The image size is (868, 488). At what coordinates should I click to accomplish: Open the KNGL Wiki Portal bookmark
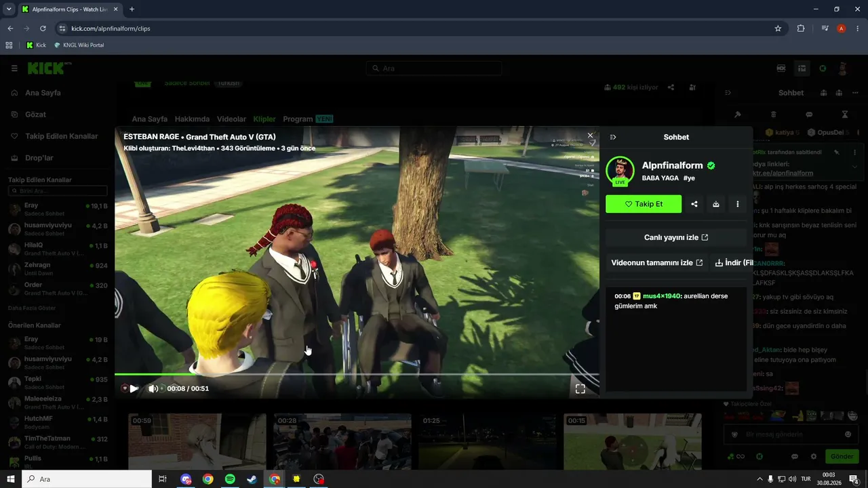pos(79,45)
